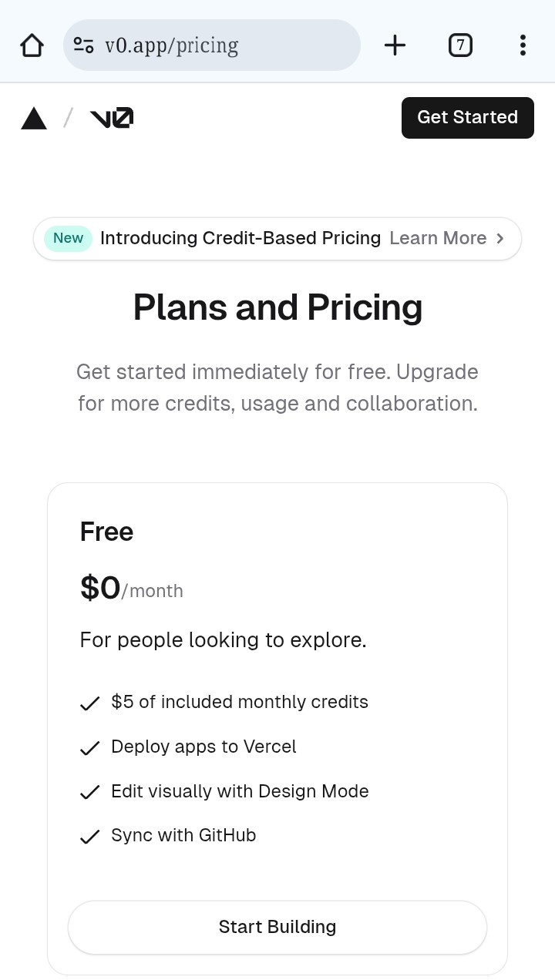Click the chevron arrow after Learn More
Viewport: 555px width, 980px height.
coord(500,239)
